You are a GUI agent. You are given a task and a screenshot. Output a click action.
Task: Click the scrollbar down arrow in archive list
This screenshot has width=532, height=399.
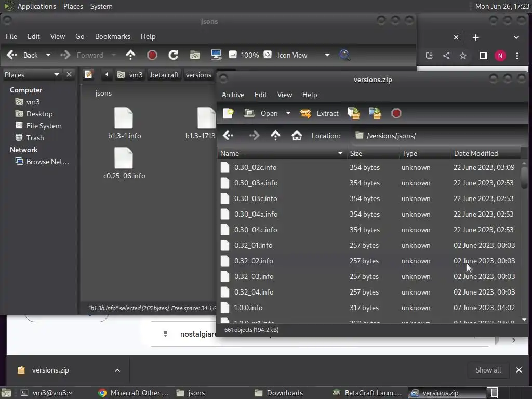pyautogui.click(x=524, y=320)
